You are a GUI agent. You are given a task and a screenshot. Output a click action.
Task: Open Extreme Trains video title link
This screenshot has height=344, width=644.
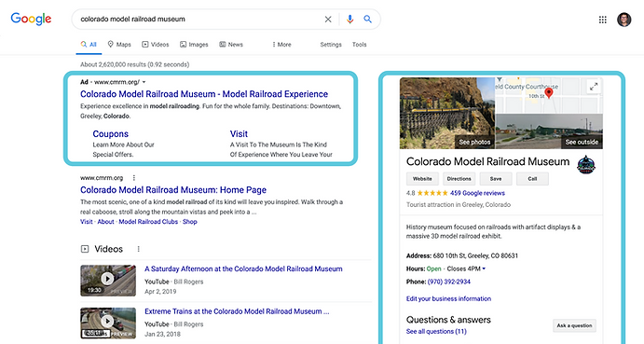[237, 311]
